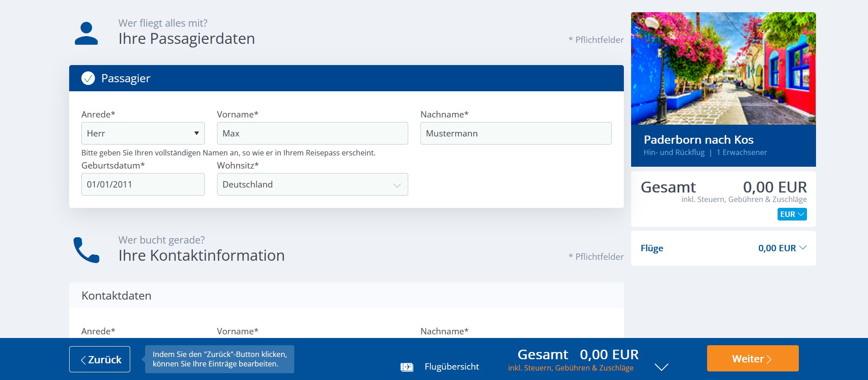Screen dimensions: 868x380
Task: Click the Nachname field containing Mustermann
Action: (516, 133)
